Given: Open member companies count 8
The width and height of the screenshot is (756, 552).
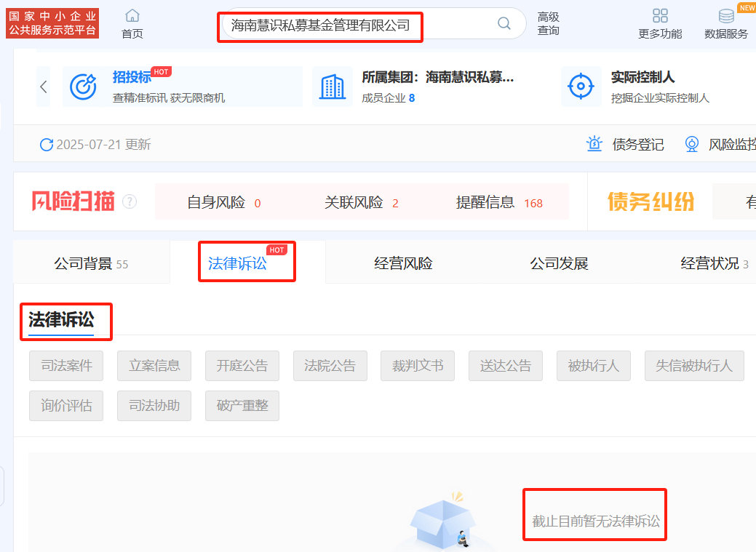Looking at the screenshot, I should pos(412,98).
